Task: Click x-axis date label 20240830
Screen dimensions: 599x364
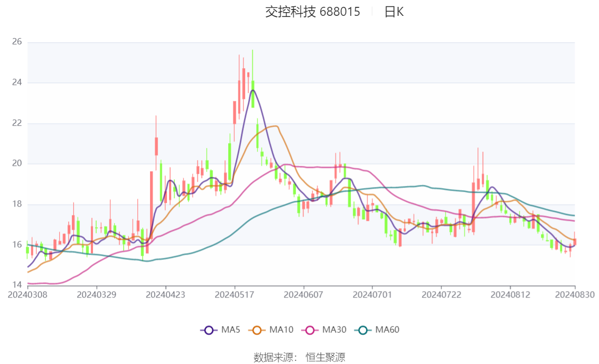Action: 575,295
